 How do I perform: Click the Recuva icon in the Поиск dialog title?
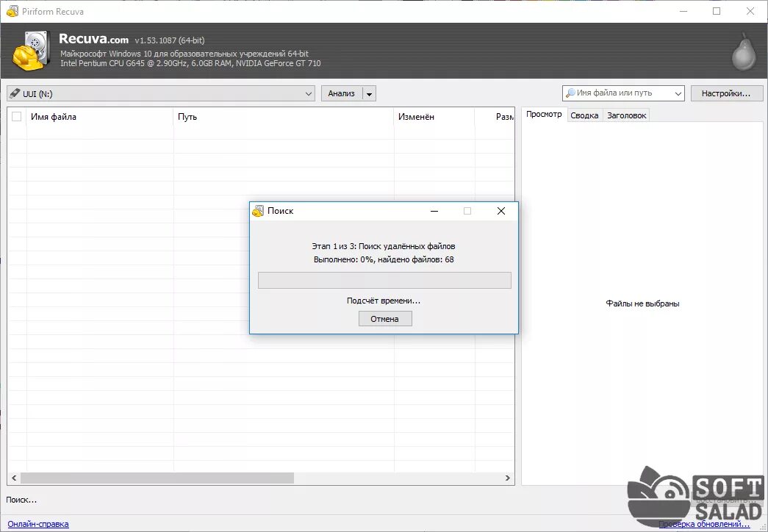point(258,211)
